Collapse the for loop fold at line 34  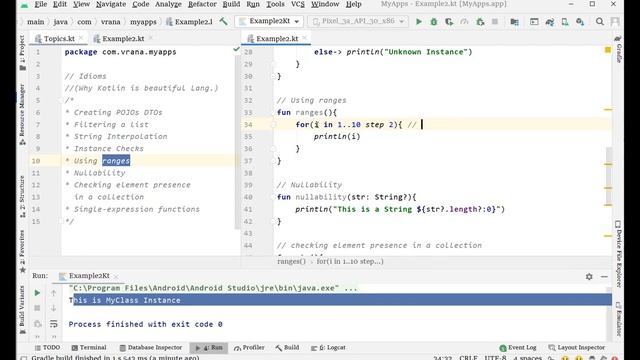[273, 124]
